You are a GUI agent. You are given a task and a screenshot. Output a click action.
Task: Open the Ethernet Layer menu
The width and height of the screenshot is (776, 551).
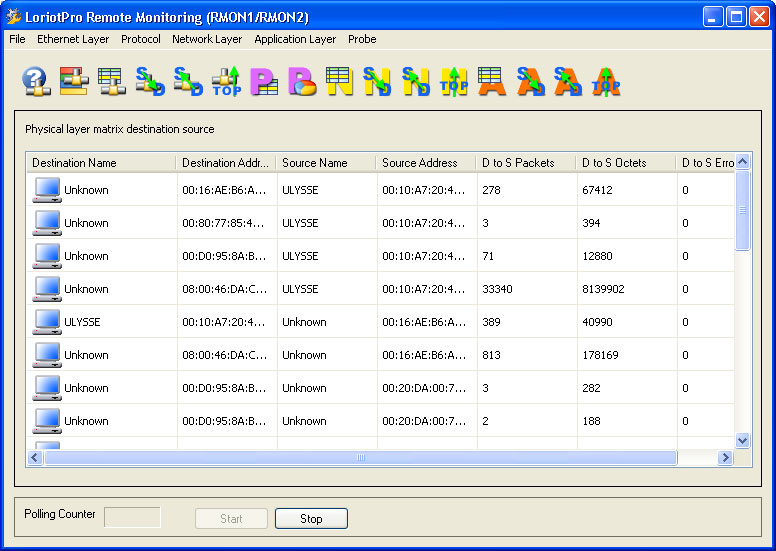pyautogui.click(x=73, y=39)
